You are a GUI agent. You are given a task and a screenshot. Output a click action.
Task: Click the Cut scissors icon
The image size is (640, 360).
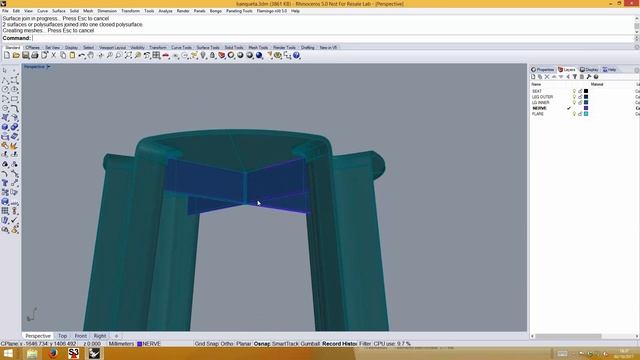pos(54,56)
